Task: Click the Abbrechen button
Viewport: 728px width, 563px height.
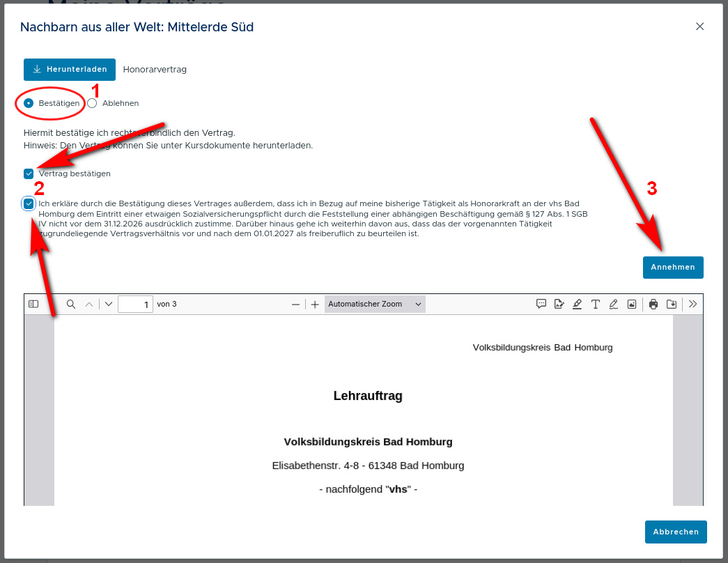Action: (675, 532)
